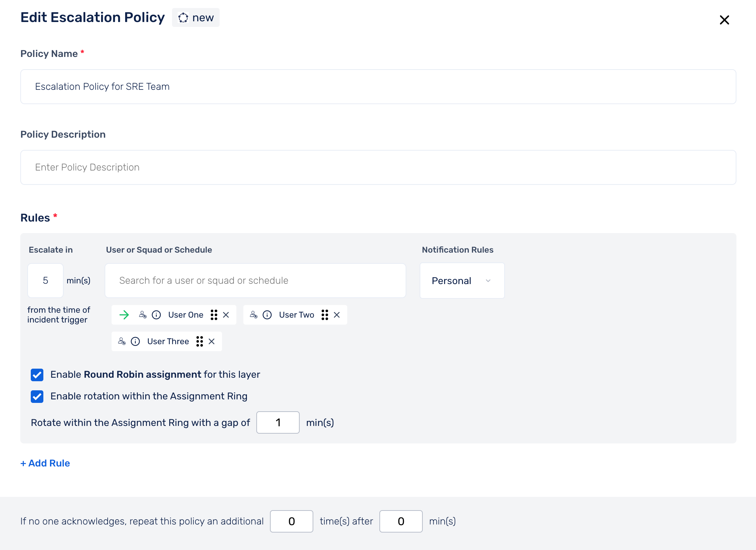The image size is (756, 550).
Task: Click the repeat after minutes field
Action: coord(401,521)
